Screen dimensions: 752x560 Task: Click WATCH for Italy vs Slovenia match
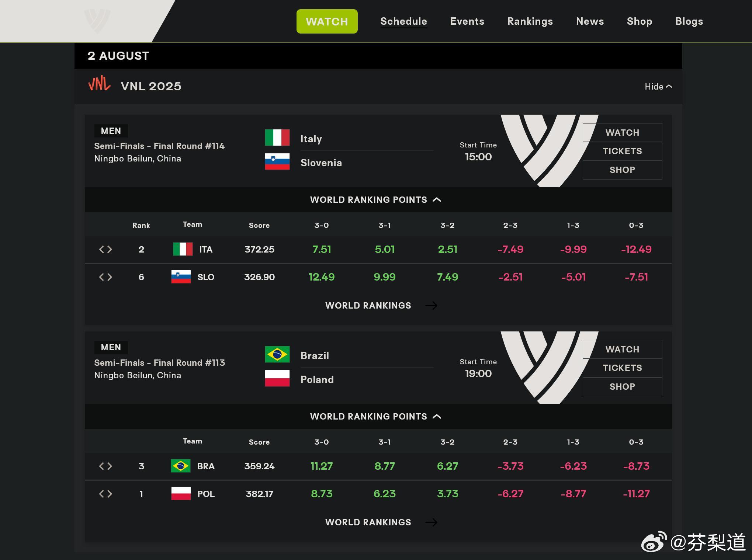click(622, 132)
